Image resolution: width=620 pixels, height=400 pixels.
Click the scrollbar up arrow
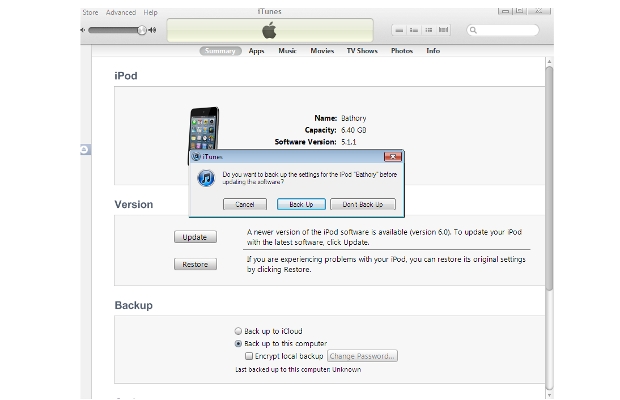click(549, 62)
